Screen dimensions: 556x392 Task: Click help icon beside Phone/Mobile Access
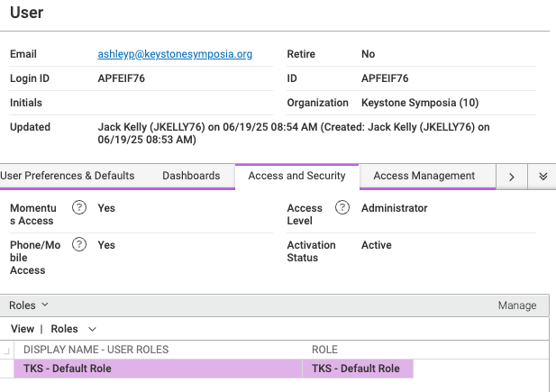click(79, 244)
